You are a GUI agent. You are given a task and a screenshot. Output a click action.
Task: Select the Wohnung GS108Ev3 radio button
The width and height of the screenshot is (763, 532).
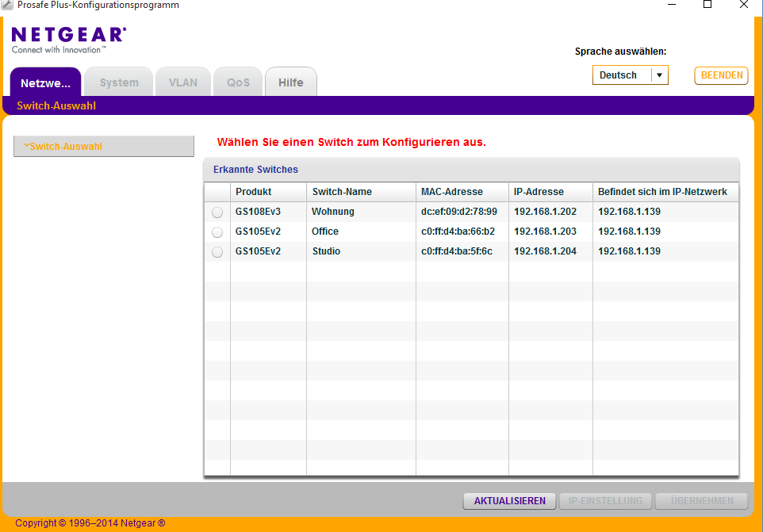217,212
